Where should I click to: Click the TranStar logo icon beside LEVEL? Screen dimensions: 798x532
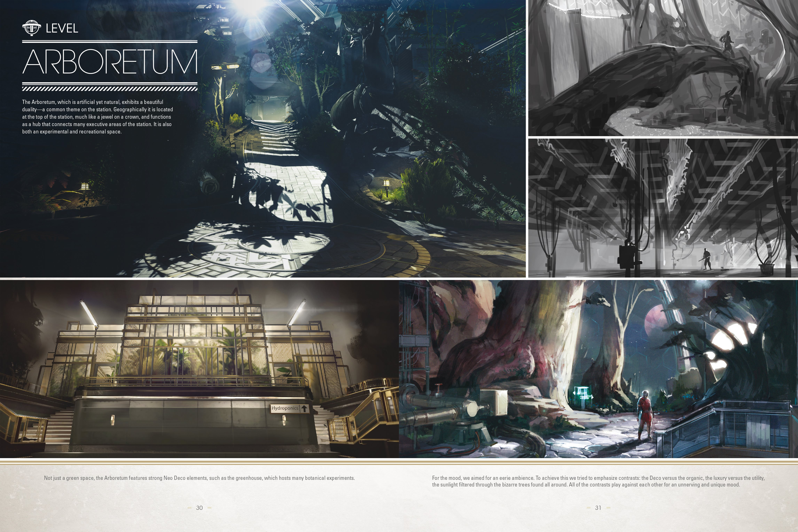(x=31, y=28)
